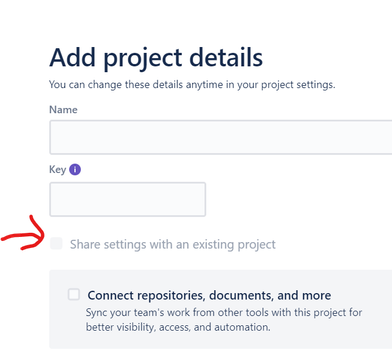
Task: Focus the project Name text field
Action: [221, 137]
